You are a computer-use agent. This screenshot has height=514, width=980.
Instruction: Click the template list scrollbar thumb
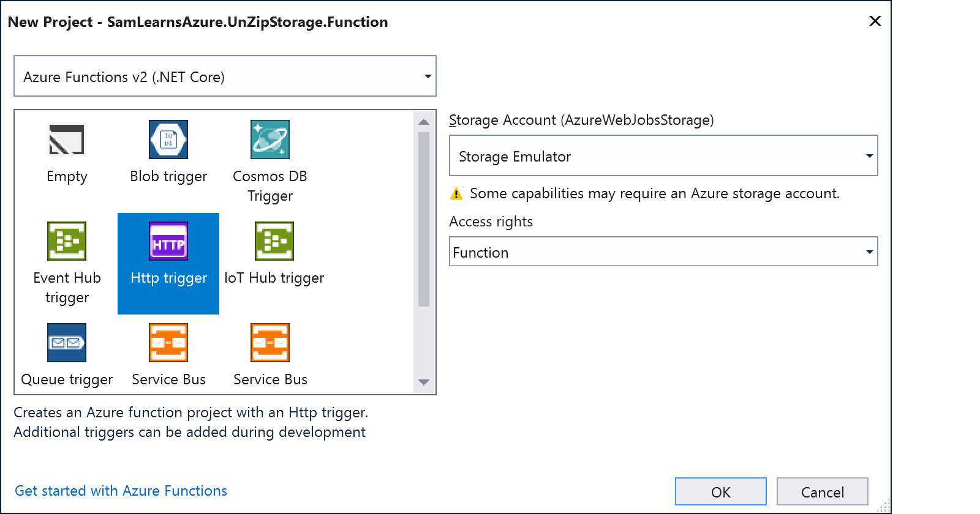pos(424,219)
